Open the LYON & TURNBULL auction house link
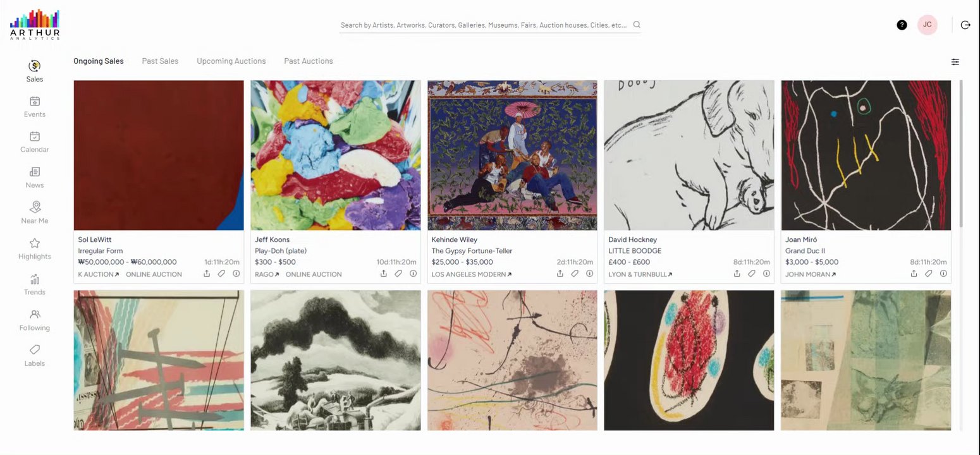The image size is (980, 455). click(640, 274)
